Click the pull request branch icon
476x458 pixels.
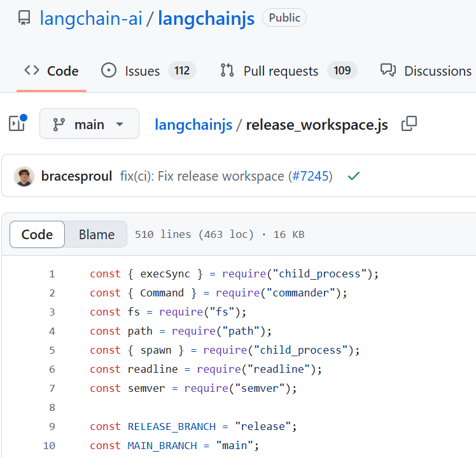(x=227, y=71)
